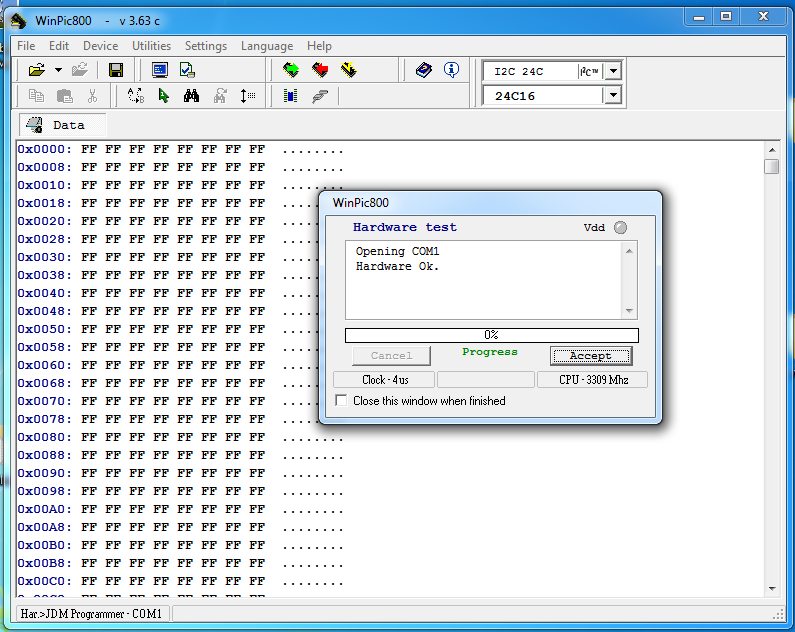Click the I2C logo button in the family box

point(589,71)
